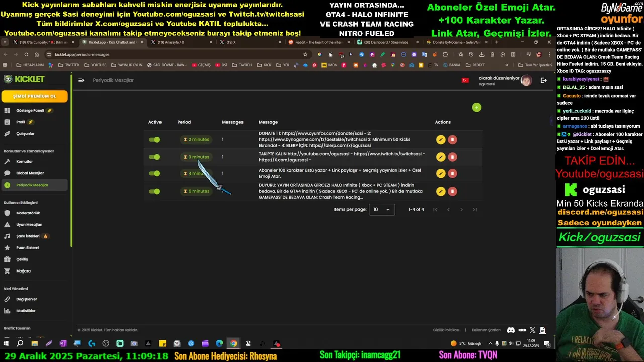The height and width of the screenshot is (362, 644).
Task: Open user avatar oguzsasi profile
Action: [x=526, y=80]
